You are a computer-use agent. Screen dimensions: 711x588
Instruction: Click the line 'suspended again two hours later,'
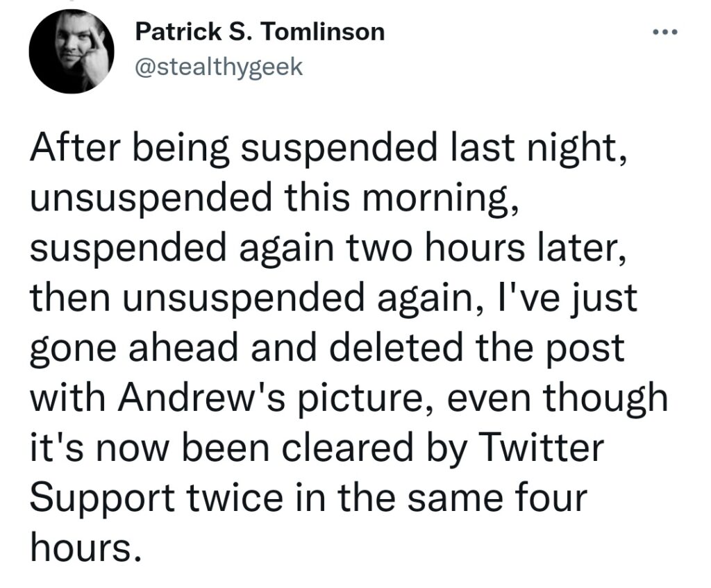point(329,248)
